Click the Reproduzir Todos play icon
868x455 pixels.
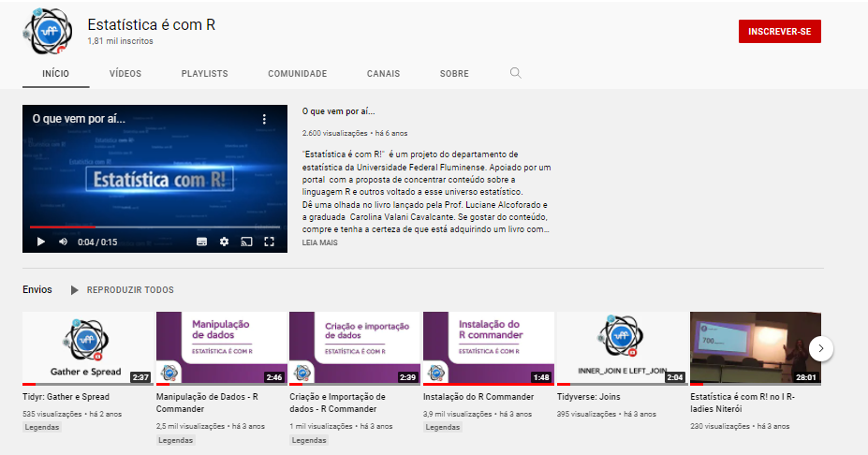click(x=74, y=290)
